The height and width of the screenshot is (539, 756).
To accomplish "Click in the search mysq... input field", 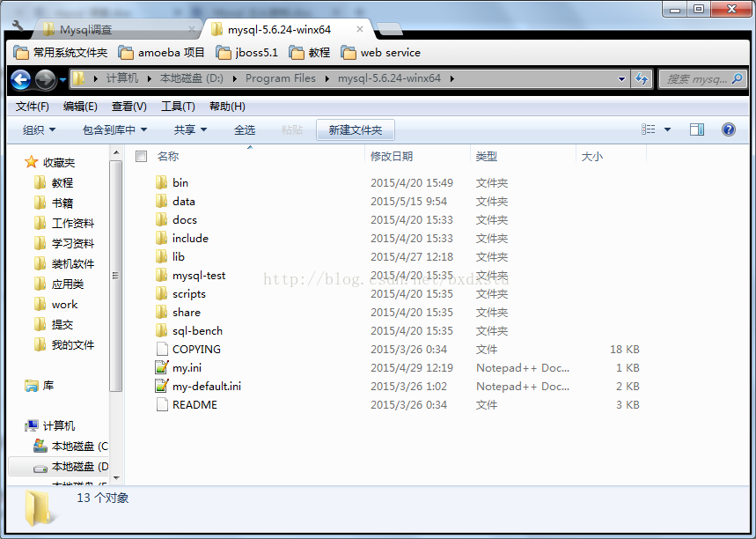I will point(697,78).
